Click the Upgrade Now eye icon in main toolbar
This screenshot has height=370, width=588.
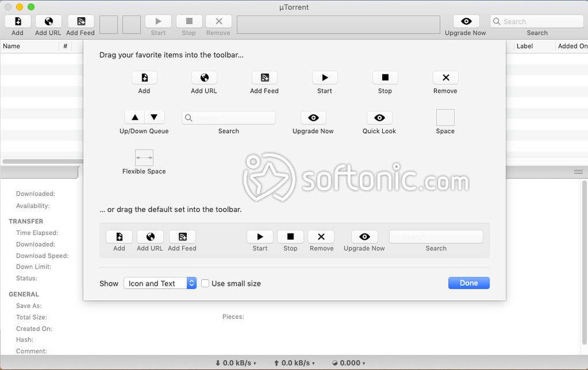[x=466, y=21]
